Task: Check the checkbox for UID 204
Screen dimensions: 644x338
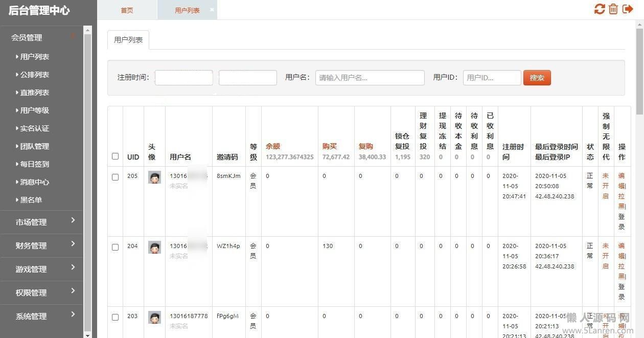Action: pyautogui.click(x=115, y=247)
